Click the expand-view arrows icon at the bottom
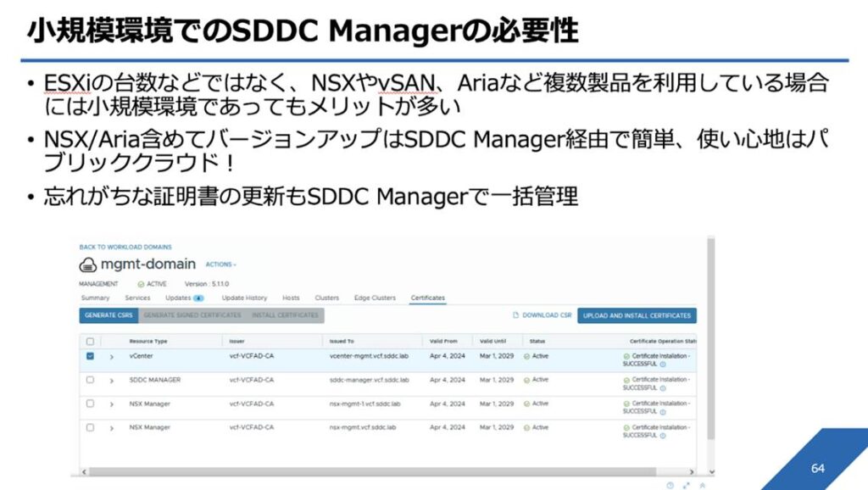Viewport: 868px width, 490px height. point(686,486)
